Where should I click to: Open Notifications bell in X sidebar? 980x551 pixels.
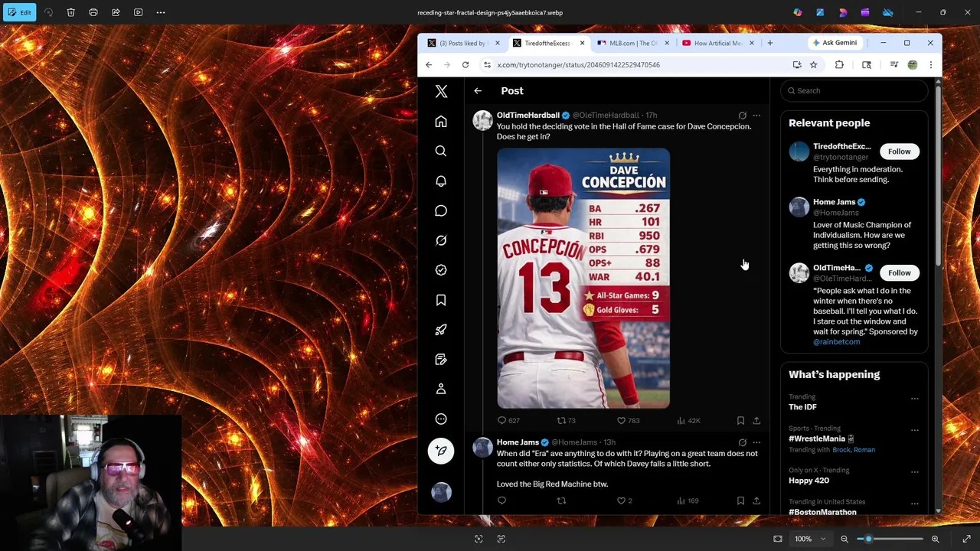click(441, 181)
